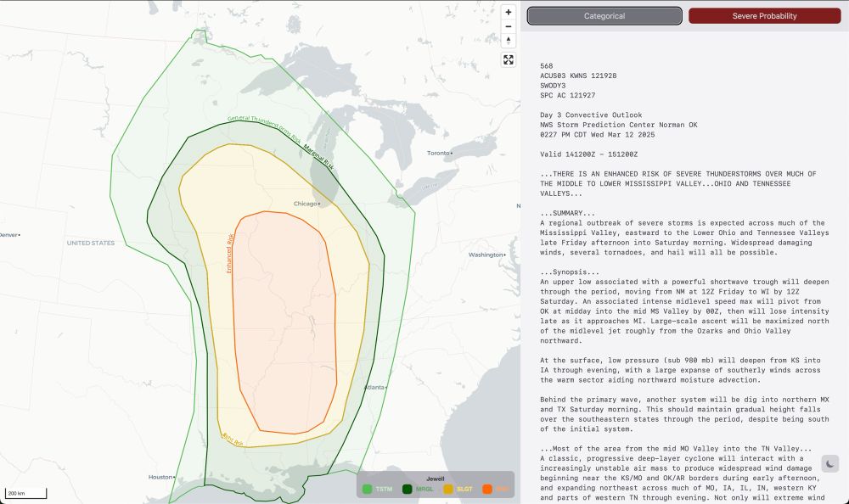Image resolution: width=849 pixels, height=504 pixels.
Task: Click the Valid 141200Z - 151200Z line
Action: [x=588, y=154]
